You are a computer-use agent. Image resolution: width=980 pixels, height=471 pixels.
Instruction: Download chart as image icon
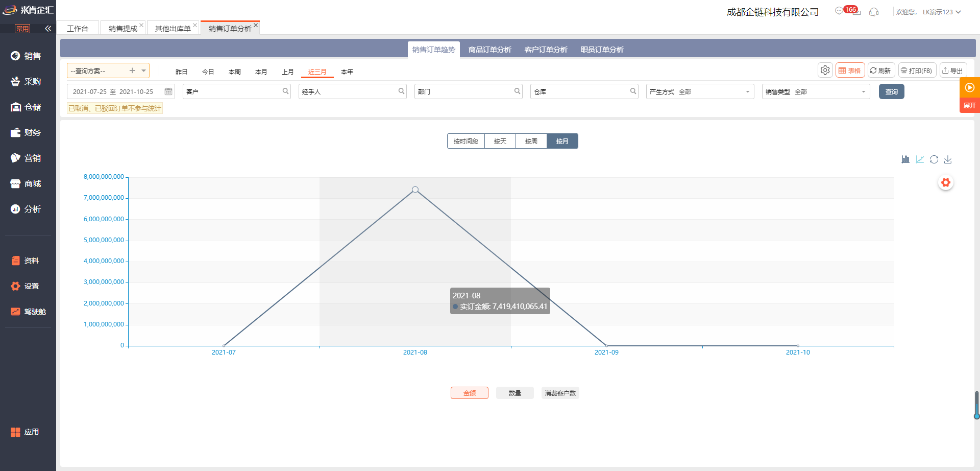pyautogui.click(x=948, y=159)
